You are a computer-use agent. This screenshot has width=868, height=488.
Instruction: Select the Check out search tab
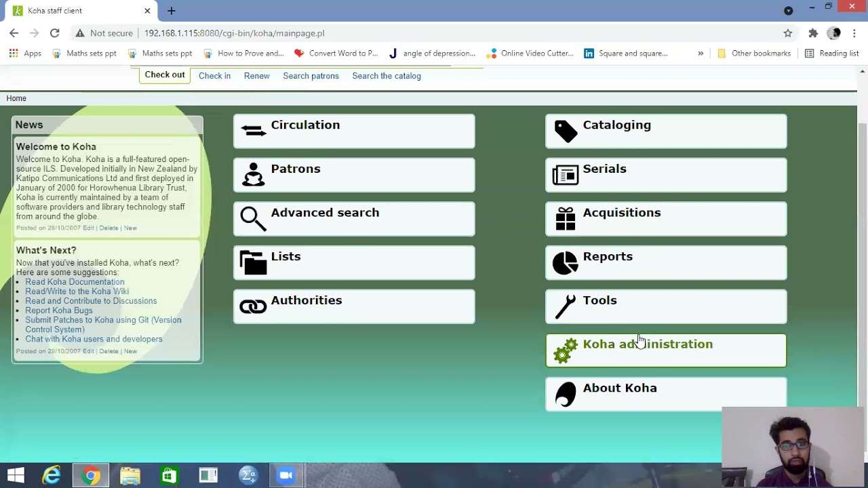[165, 75]
